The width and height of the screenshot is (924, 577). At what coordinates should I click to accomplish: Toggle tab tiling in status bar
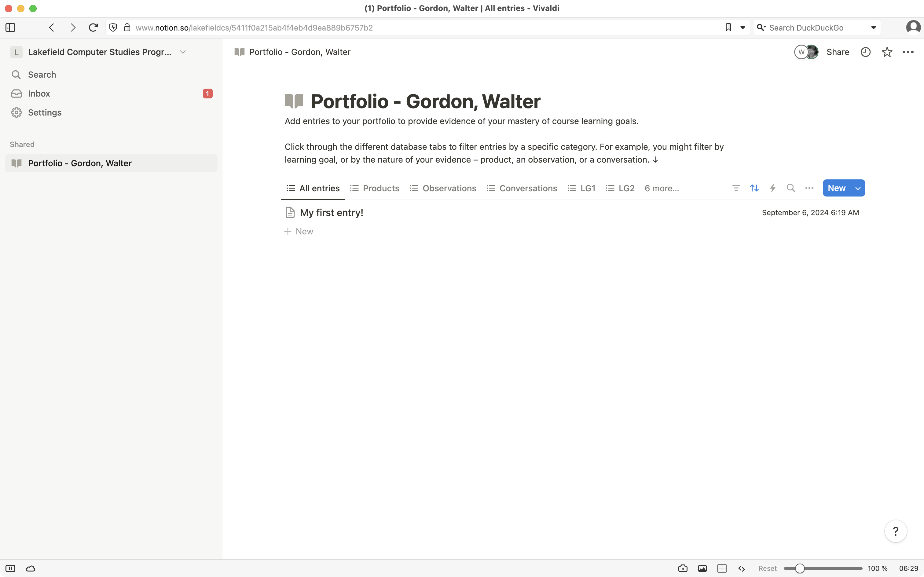point(722,569)
